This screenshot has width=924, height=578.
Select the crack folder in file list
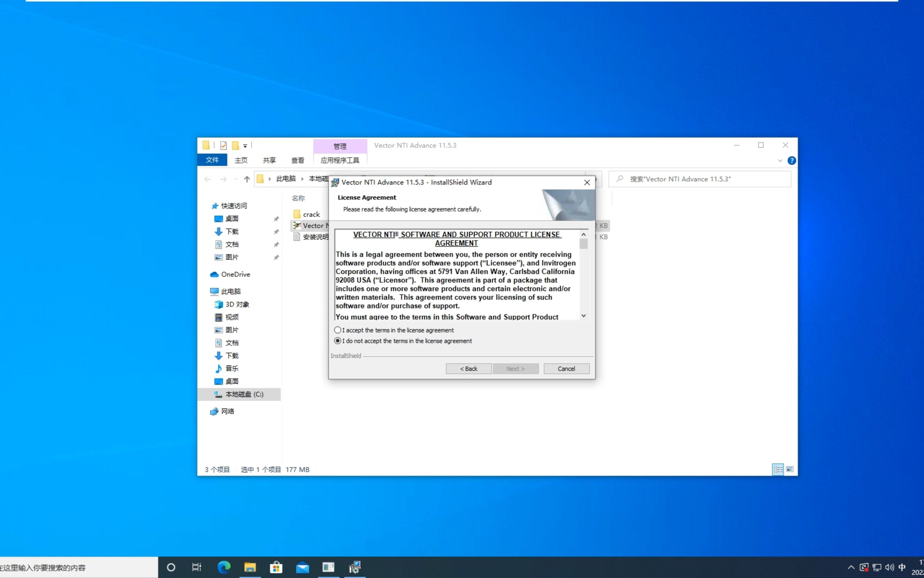[x=311, y=214]
